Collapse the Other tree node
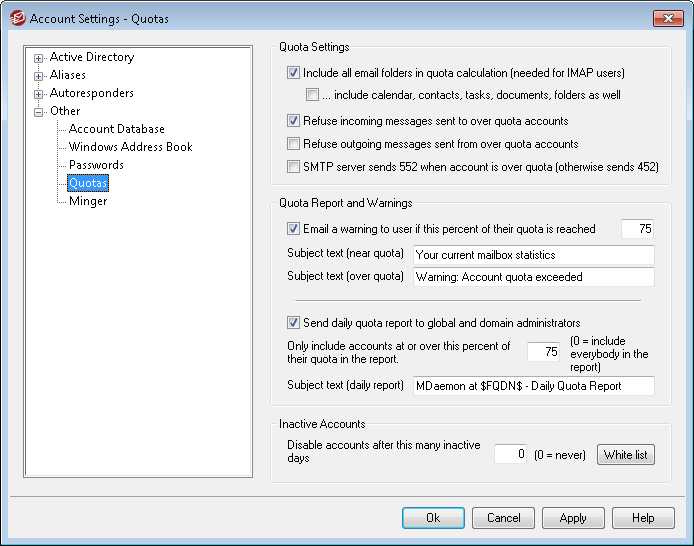The height and width of the screenshot is (546, 694). click(x=39, y=112)
